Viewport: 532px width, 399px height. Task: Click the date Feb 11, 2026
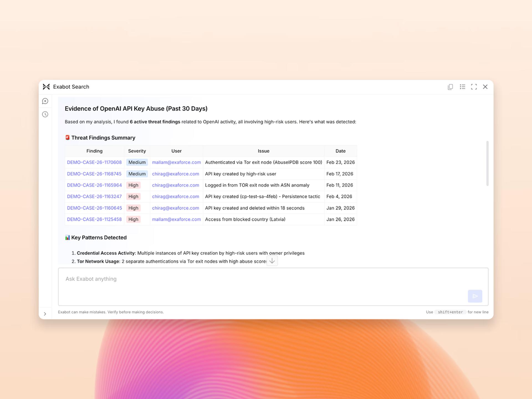point(339,185)
